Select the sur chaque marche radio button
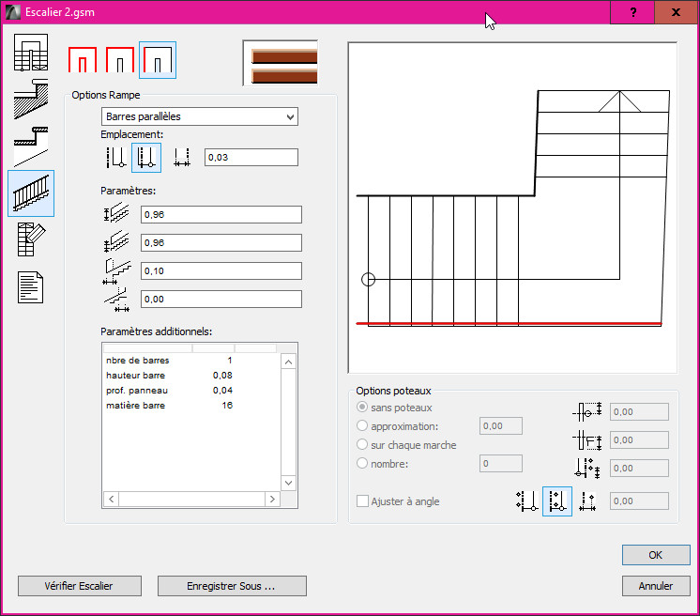This screenshot has height=616, width=700. 362,444
